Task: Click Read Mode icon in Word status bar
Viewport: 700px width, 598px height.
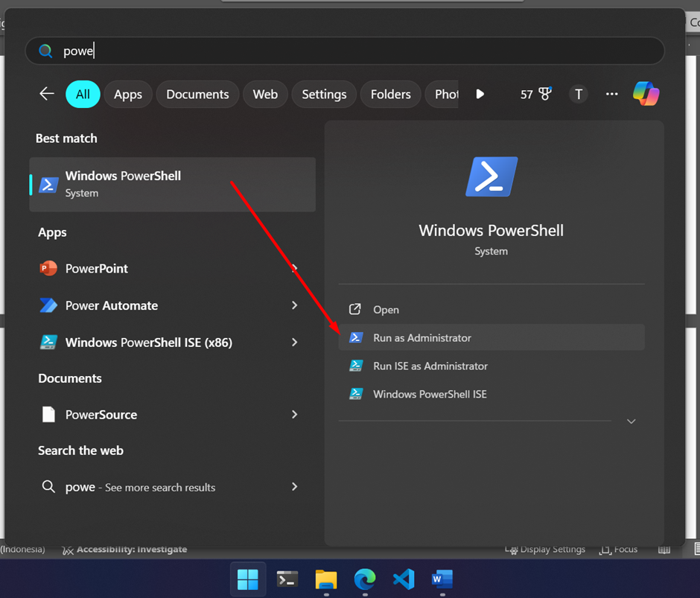Action: pyautogui.click(x=664, y=550)
